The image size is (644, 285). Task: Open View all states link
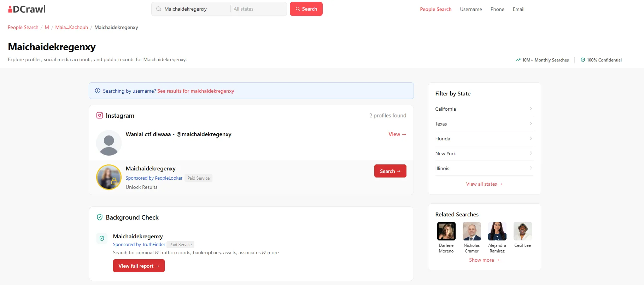click(x=484, y=184)
